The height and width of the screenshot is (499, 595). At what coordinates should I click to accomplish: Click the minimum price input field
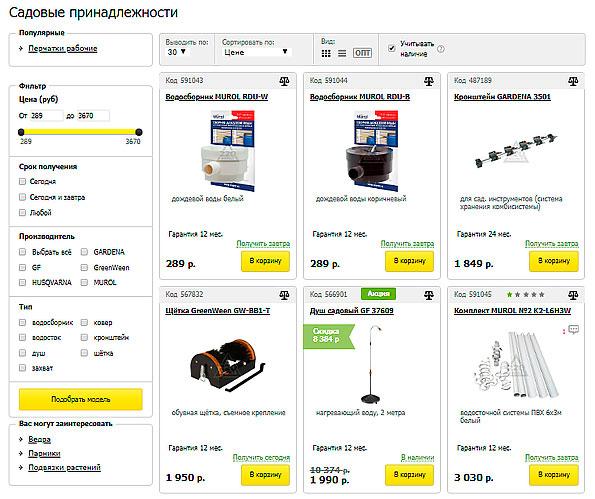(x=46, y=116)
